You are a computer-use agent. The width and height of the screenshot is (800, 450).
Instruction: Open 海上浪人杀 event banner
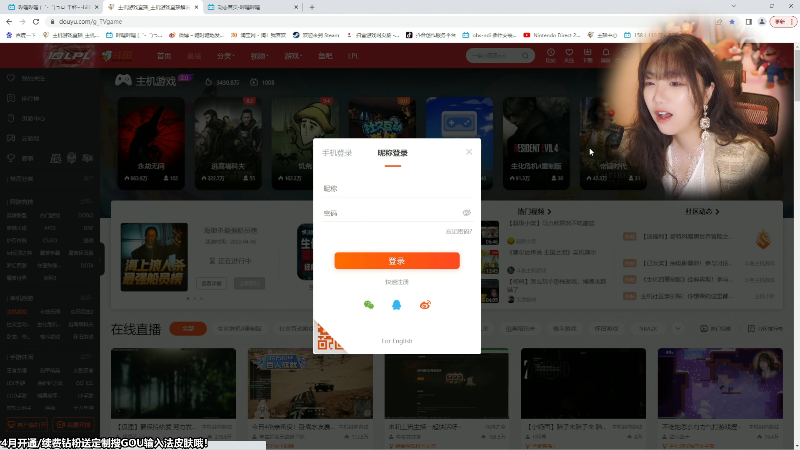tap(154, 257)
